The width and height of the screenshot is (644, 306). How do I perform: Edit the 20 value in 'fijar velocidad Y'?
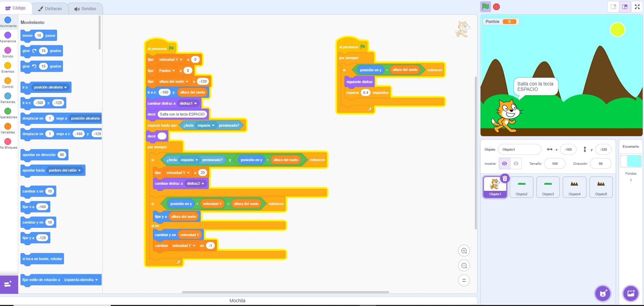(x=203, y=173)
